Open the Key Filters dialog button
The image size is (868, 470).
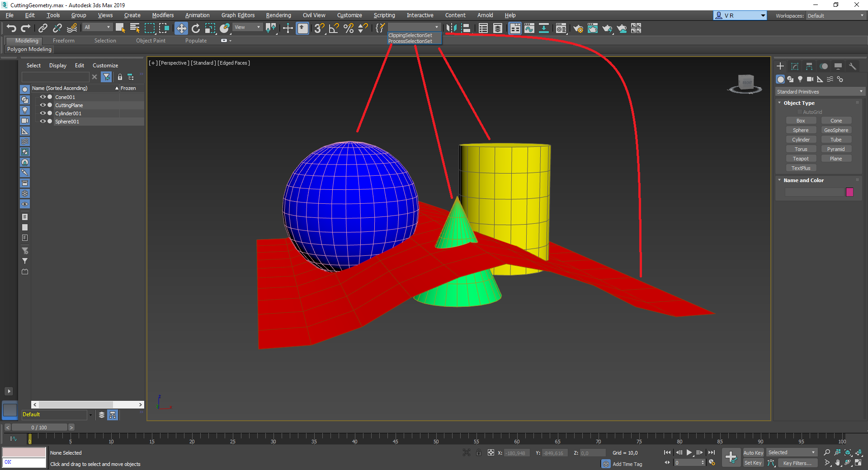[x=797, y=463]
